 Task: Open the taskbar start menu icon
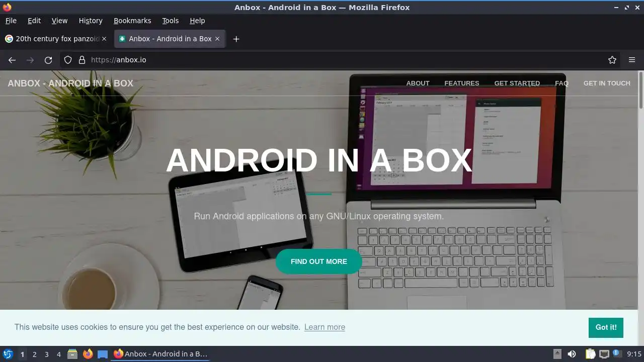[8, 354]
